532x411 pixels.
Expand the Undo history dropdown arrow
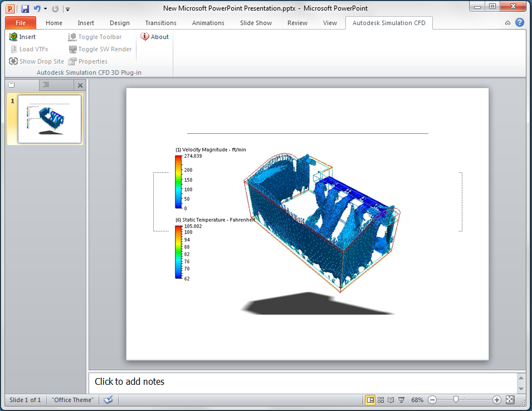tap(45, 9)
